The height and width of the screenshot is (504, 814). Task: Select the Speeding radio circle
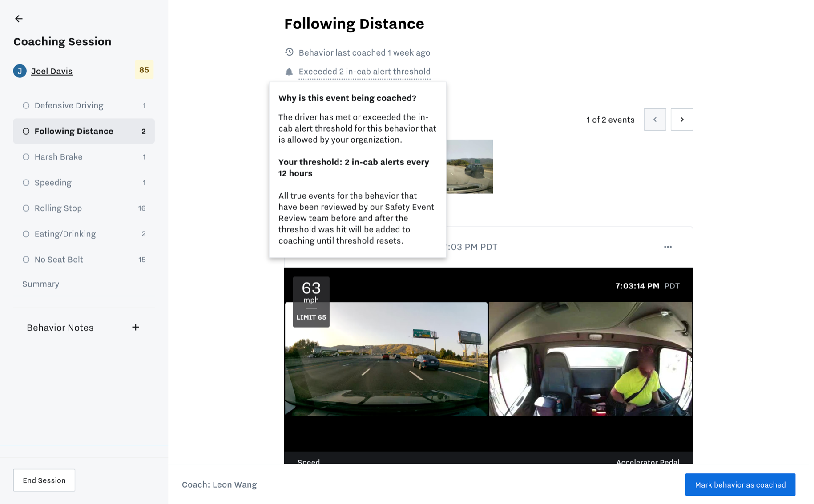coord(26,183)
